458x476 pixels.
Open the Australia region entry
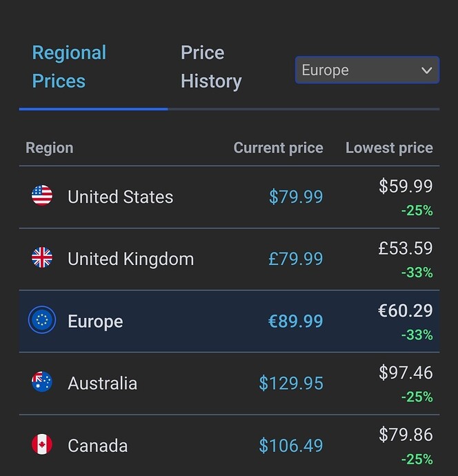(x=229, y=384)
